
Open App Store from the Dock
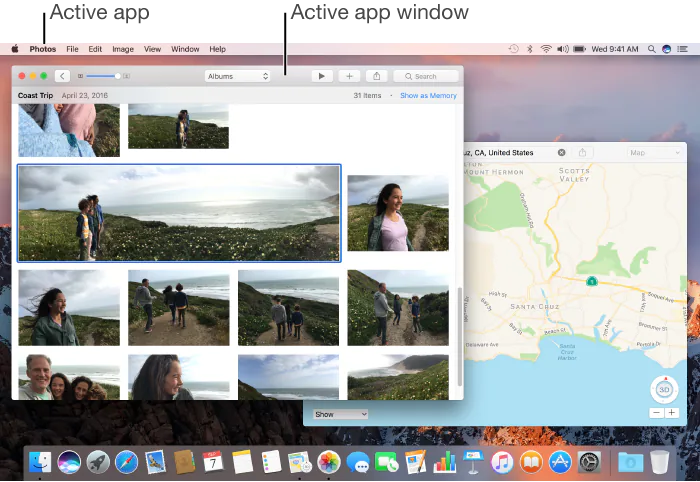[x=560, y=461]
